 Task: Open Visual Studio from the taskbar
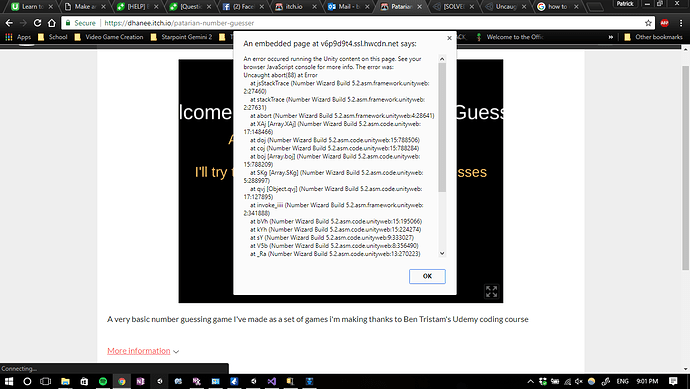tap(272, 382)
